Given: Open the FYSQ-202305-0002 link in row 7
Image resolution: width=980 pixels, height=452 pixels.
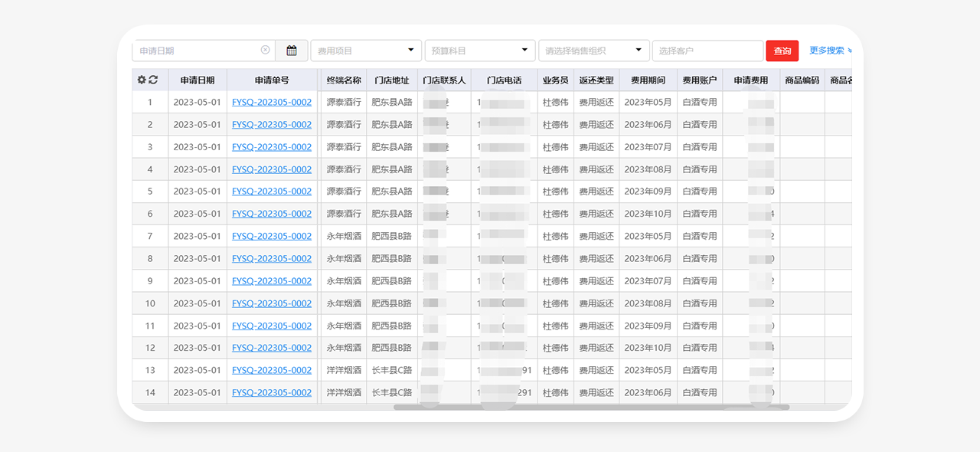Looking at the screenshot, I should 272,236.
